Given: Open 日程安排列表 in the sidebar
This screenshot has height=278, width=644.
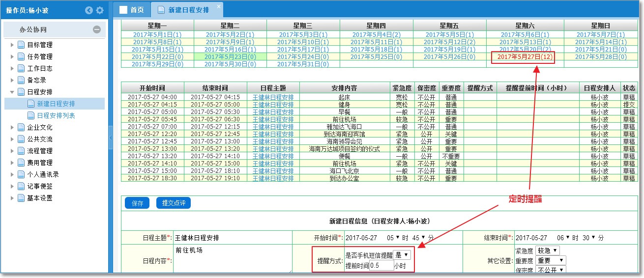Looking at the screenshot, I should [x=56, y=115].
